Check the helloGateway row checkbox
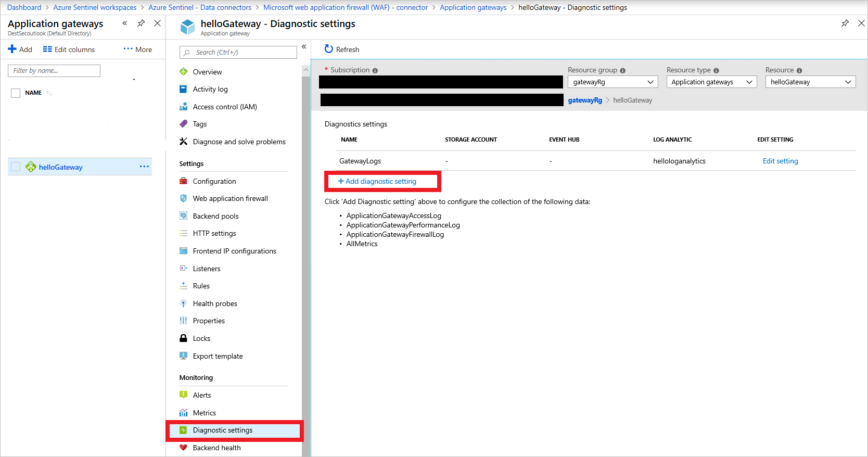Viewport: 868px width, 457px height. 16,167
